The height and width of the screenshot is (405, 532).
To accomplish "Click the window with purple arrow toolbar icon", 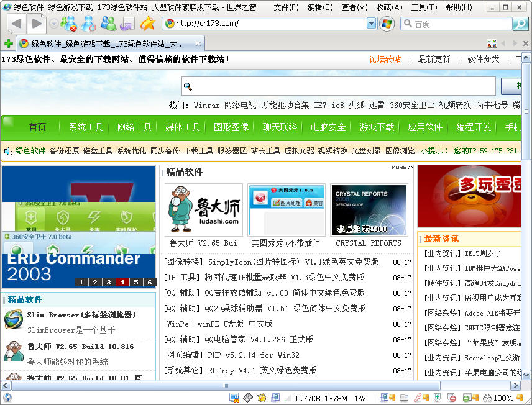I will point(127,24).
